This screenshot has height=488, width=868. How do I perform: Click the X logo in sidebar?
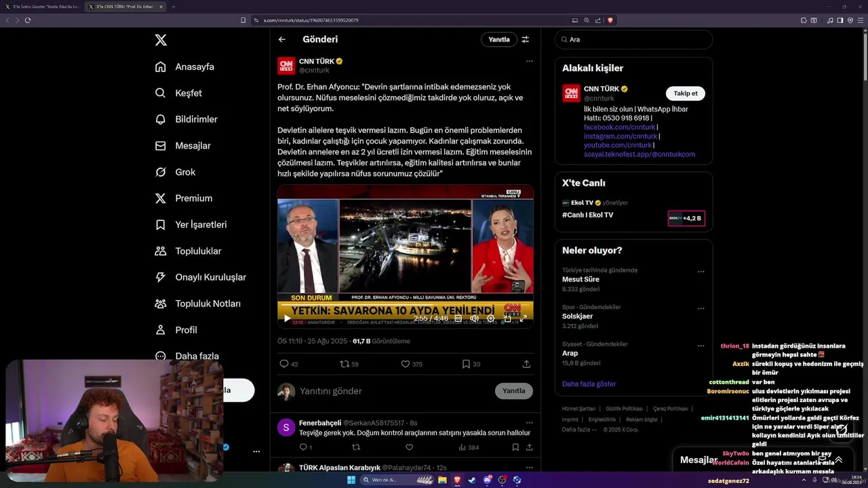[161, 40]
